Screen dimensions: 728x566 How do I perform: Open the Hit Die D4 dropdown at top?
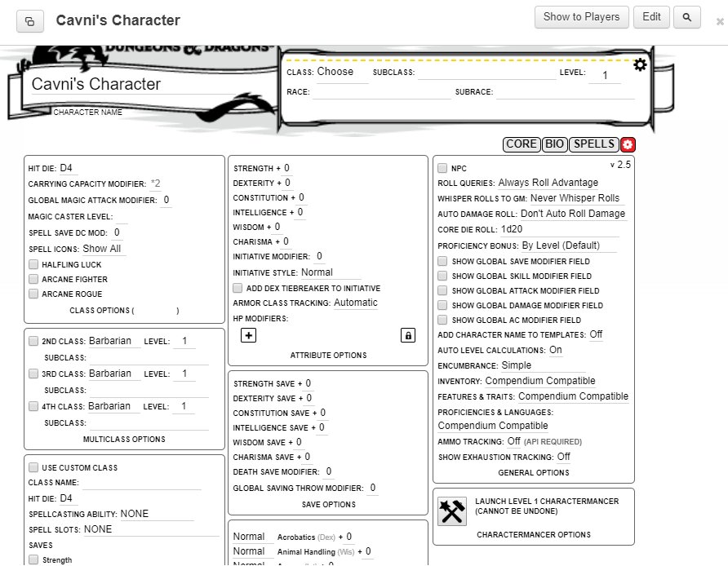pos(68,168)
